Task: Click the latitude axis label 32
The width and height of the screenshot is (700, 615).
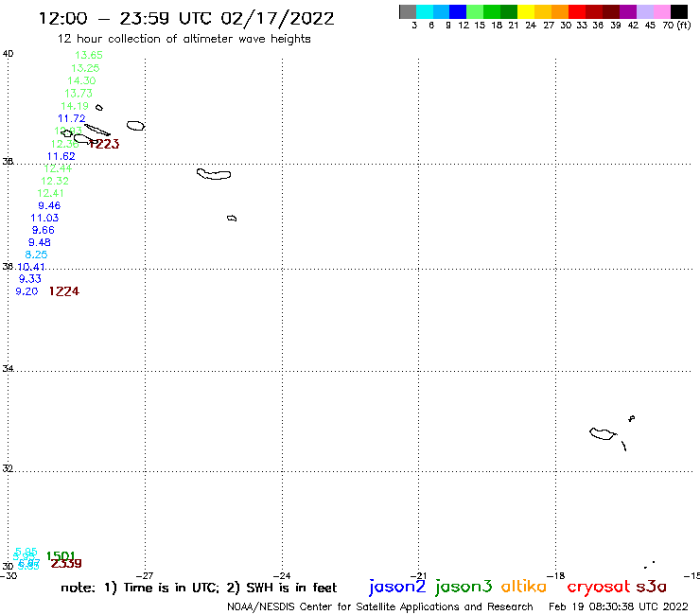Action: 8,469
